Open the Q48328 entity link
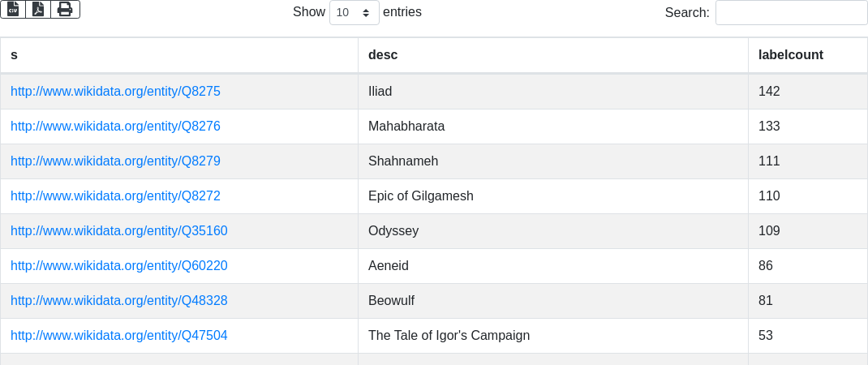The image size is (868, 365). [x=118, y=301]
